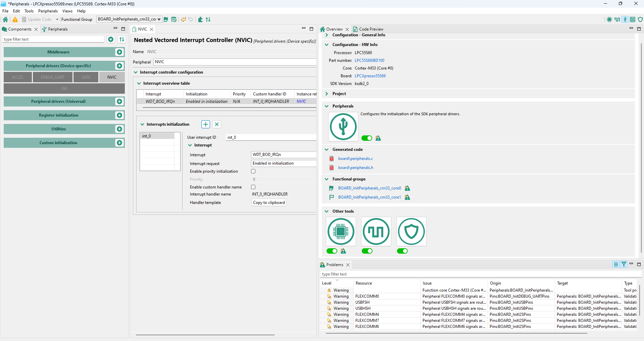The image size is (644, 341).
Task: Open the Functional Group dropdown
Action: 130,19
